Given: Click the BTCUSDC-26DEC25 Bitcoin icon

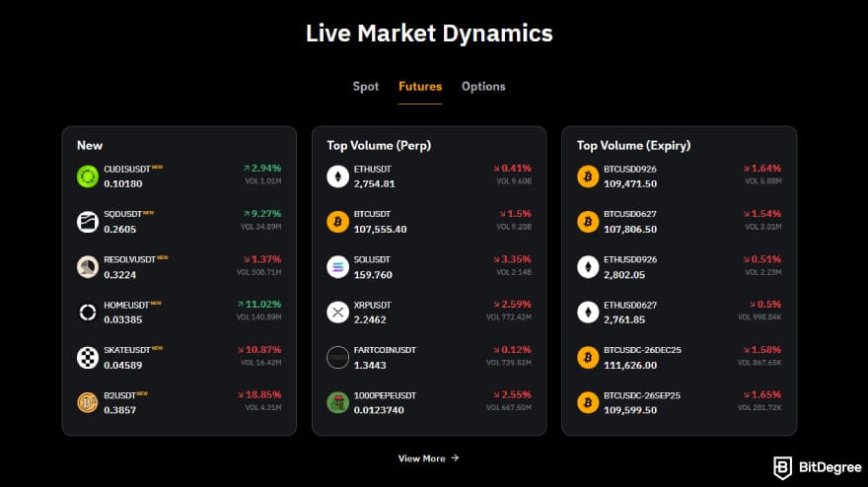Looking at the screenshot, I should 588,358.
